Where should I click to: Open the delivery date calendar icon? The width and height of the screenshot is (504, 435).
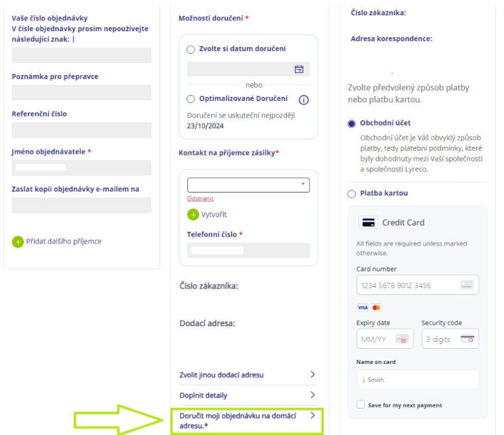(x=299, y=69)
